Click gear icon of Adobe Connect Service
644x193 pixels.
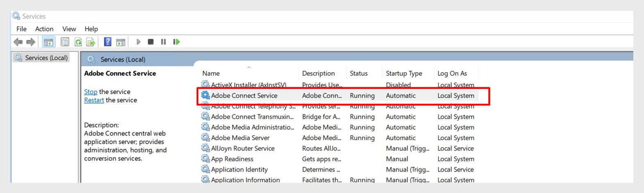[205, 95]
